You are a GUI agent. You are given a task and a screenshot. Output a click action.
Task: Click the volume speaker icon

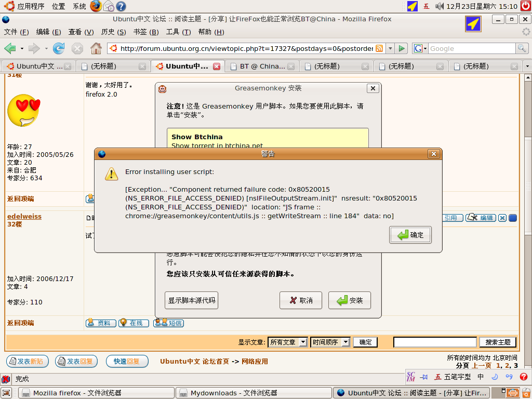440,6
